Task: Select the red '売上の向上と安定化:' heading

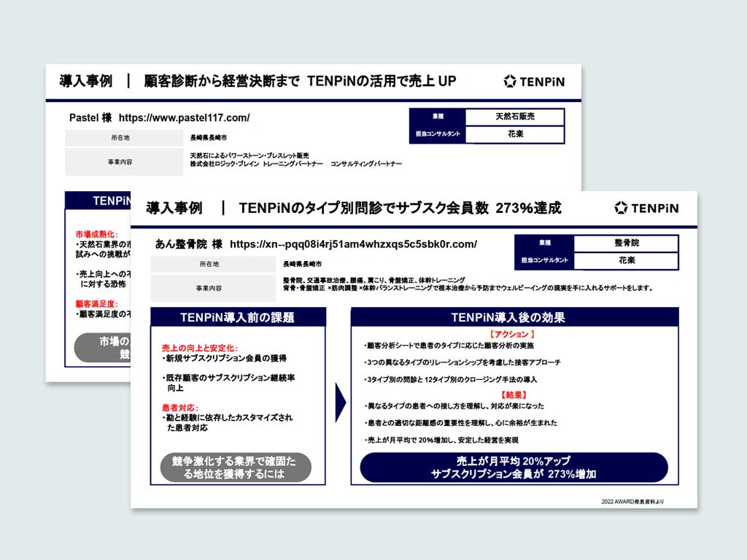Action: pos(200,348)
